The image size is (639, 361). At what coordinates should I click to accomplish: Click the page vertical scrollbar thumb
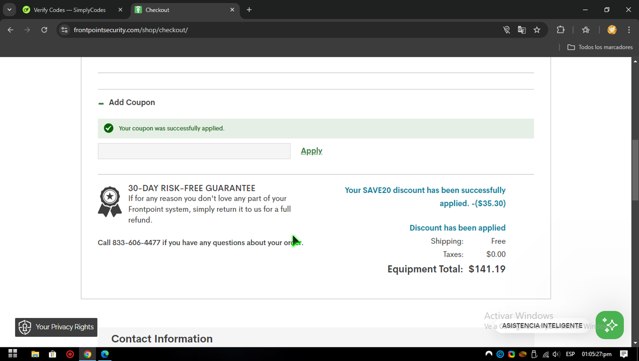[x=635, y=170]
